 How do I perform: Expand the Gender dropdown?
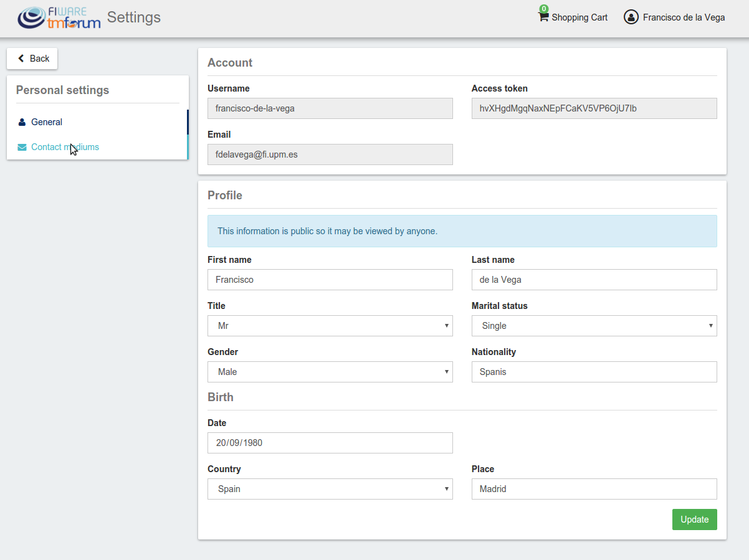point(330,372)
